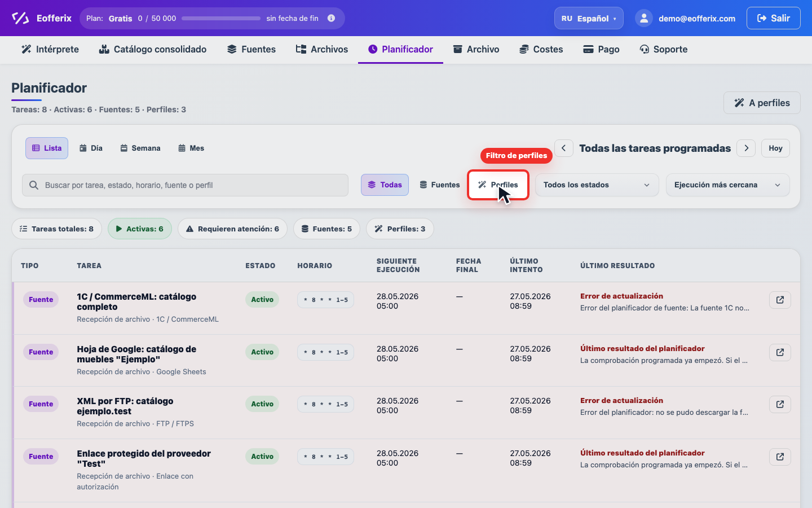
Task: Switch to Semana view
Action: (x=140, y=148)
